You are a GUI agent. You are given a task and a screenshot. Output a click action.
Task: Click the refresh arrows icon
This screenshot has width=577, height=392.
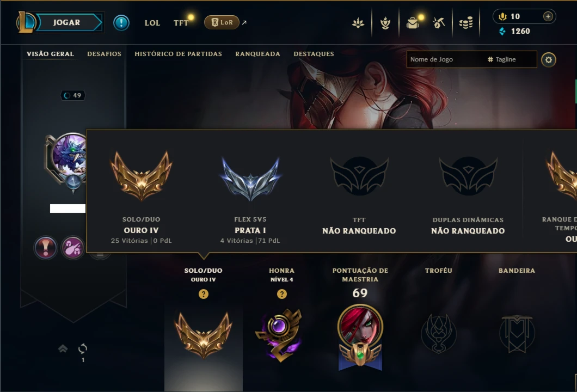(83, 348)
